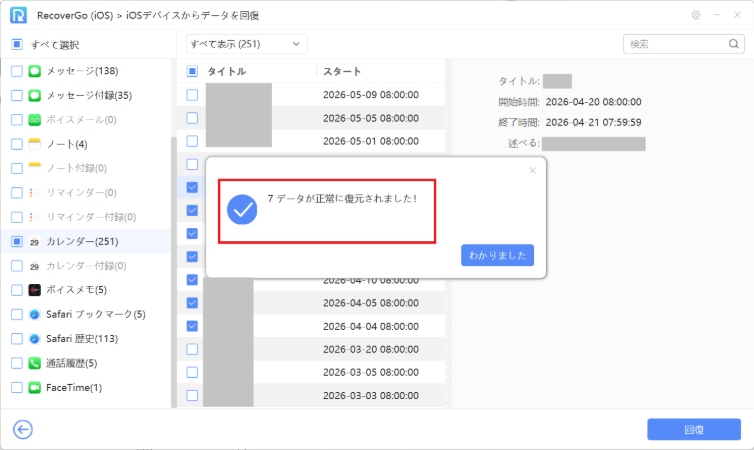
Task: Click the 回復 recover button
Action: point(694,429)
